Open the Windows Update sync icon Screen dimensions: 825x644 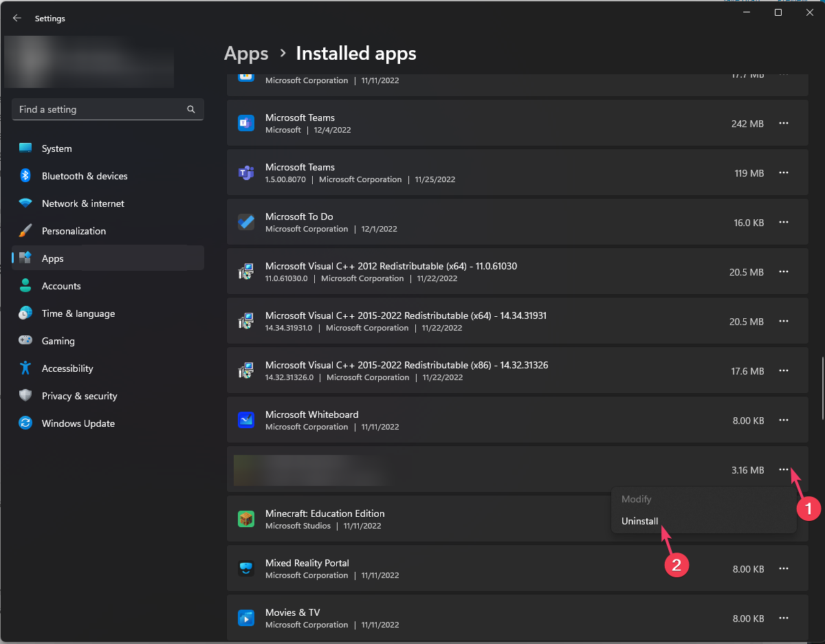(25, 423)
